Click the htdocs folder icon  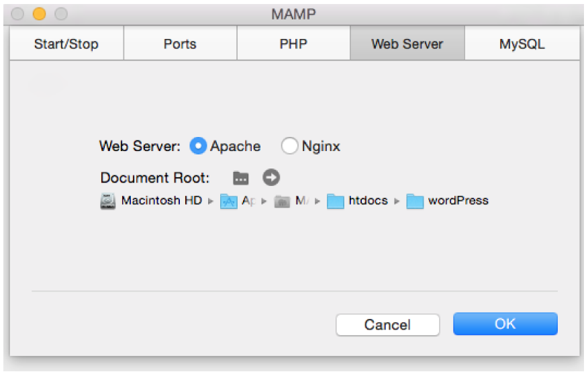[x=335, y=201]
